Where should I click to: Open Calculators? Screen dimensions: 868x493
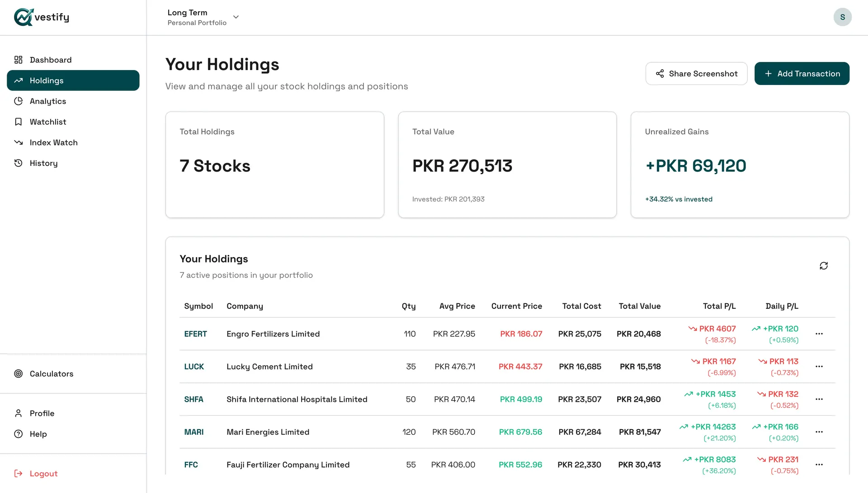click(73, 374)
